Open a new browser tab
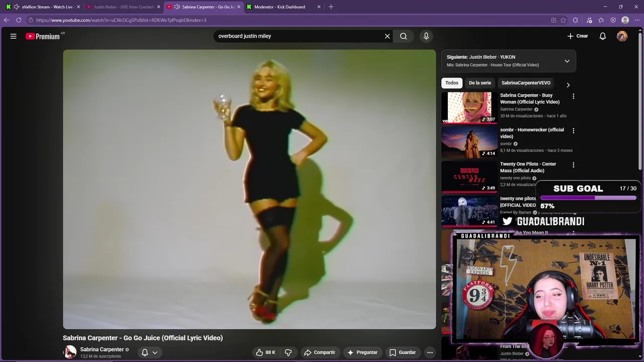The width and height of the screenshot is (644, 362). click(331, 7)
